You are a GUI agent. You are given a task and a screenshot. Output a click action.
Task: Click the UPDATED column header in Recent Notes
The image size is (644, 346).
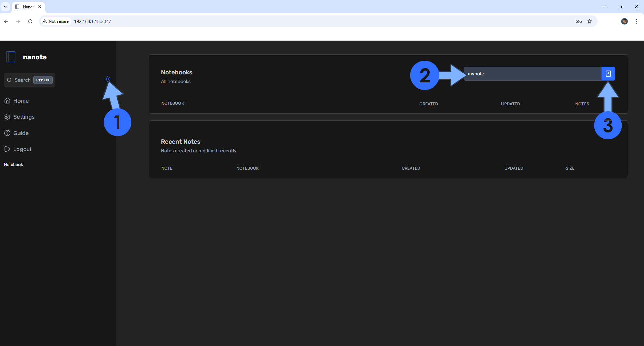pyautogui.click(x=514, y=168)
